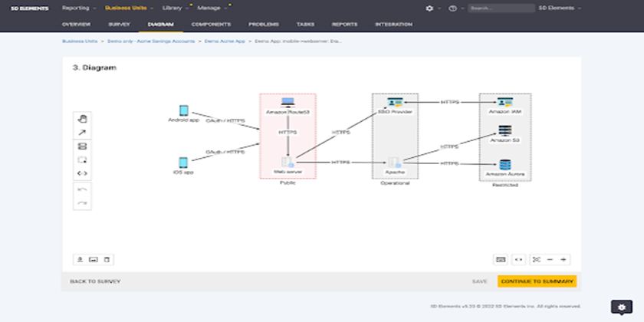Screen dimensions: 644x322
Task: Click the code view angle brackets icon
Action: coord(519,260)
